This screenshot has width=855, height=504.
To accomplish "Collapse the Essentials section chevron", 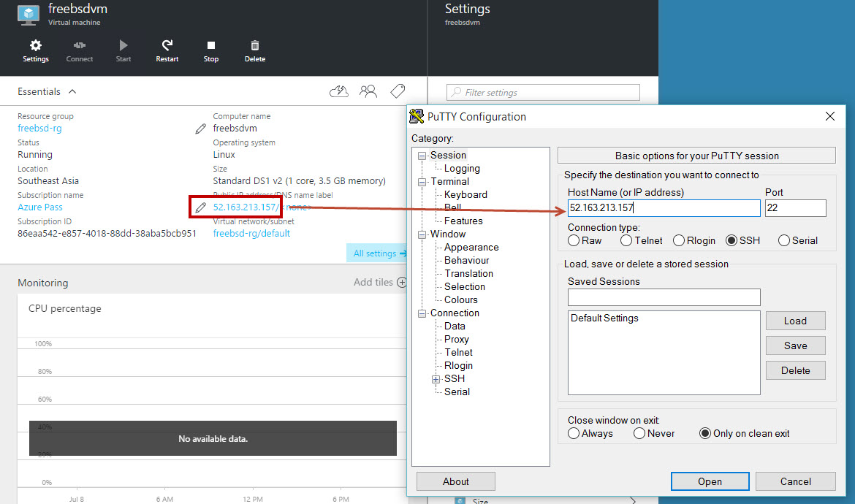I will (x=72, y=91).
